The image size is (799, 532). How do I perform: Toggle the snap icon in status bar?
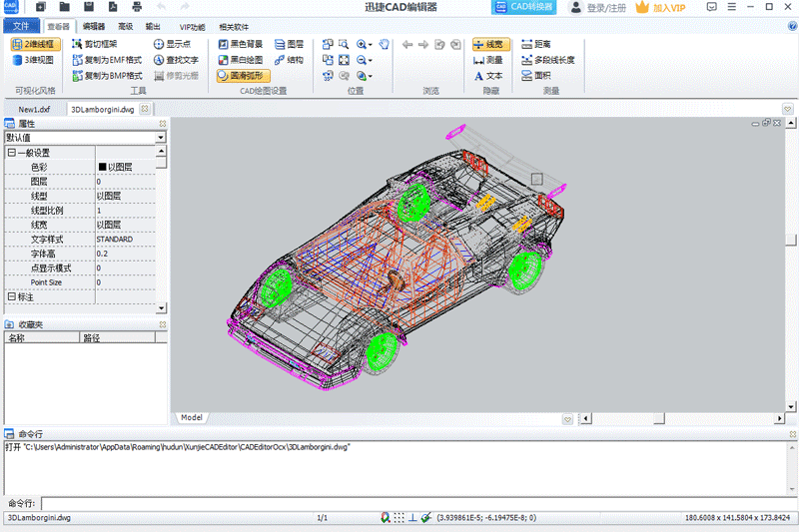[x=386, y=518]
